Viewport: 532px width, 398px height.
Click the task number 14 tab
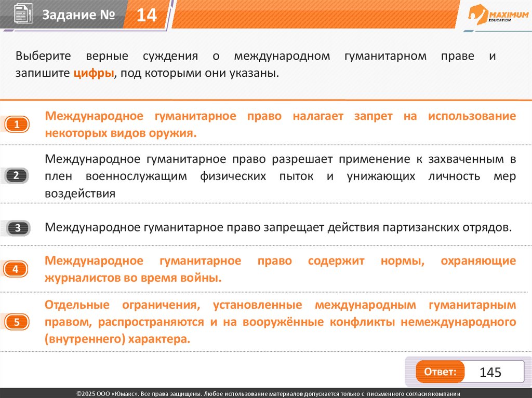click(147, 15)
